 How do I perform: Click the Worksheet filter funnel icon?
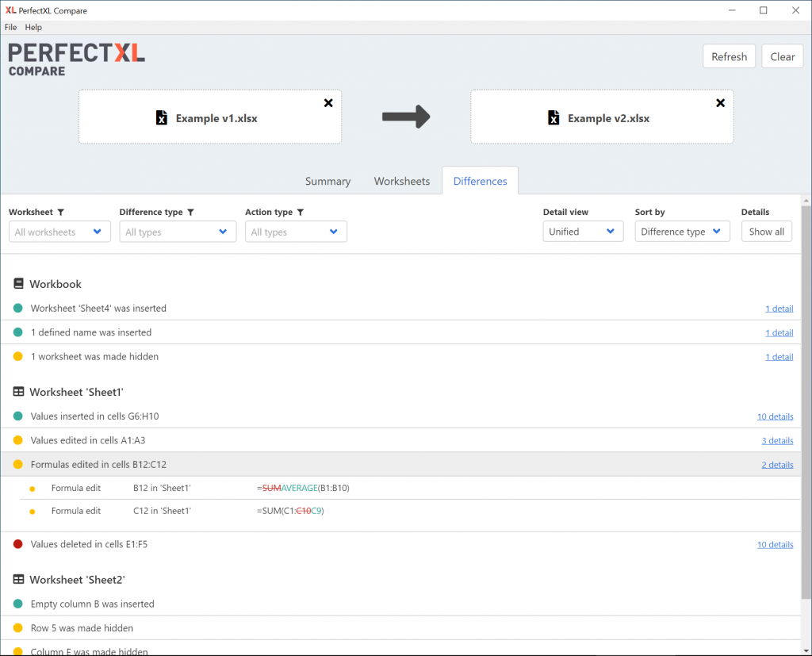(60, 212)
